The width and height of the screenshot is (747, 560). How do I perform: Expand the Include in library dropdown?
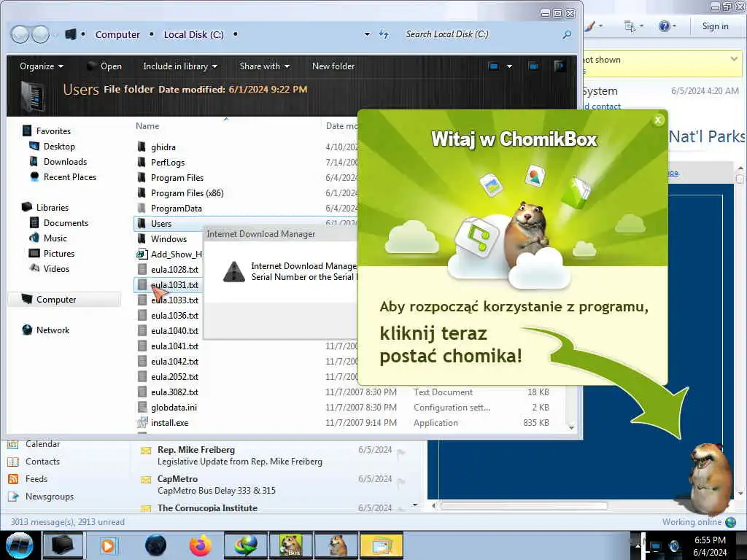180,66
